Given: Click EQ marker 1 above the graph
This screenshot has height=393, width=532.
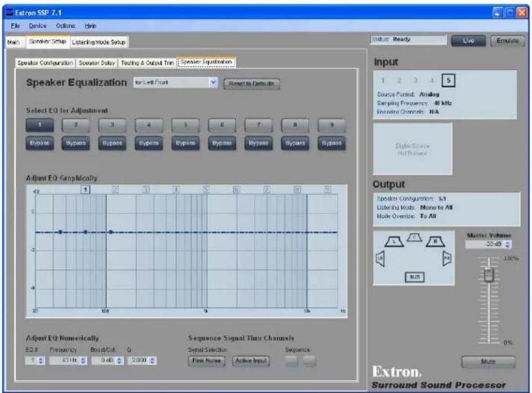Looking at the screenshot, I should (86, 189).
